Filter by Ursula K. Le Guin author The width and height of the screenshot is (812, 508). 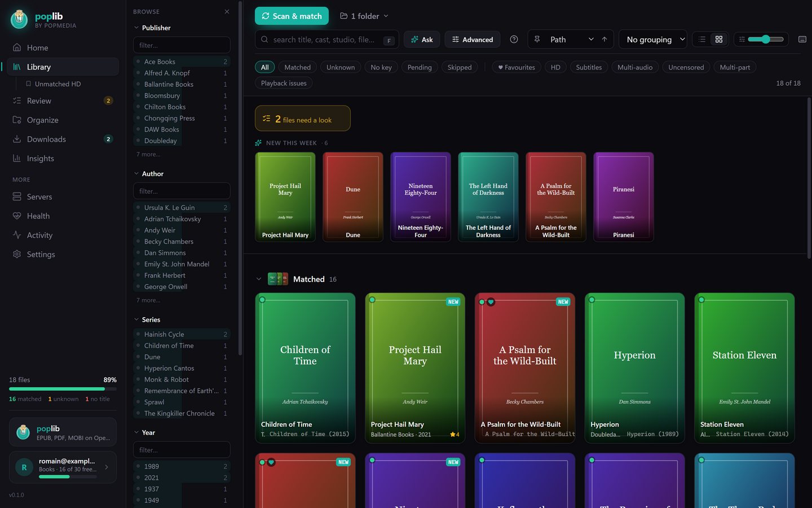click(182, 208)
